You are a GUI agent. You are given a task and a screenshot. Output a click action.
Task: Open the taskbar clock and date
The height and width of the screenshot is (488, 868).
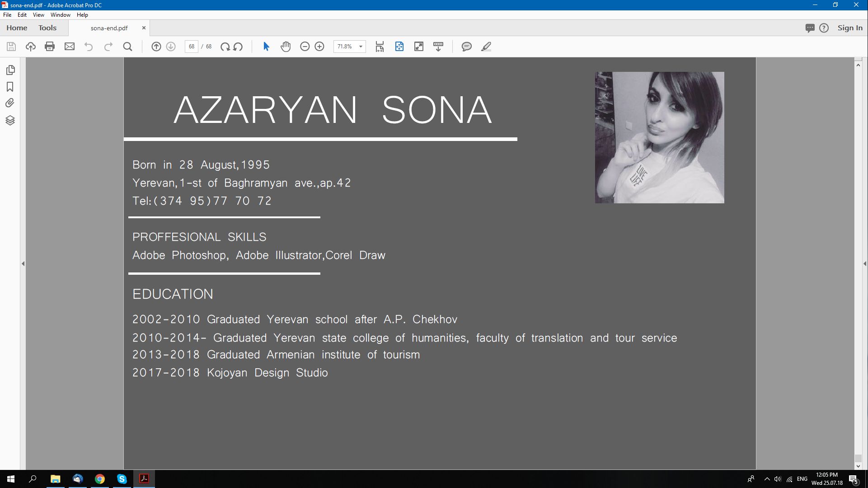click(827, 479)
